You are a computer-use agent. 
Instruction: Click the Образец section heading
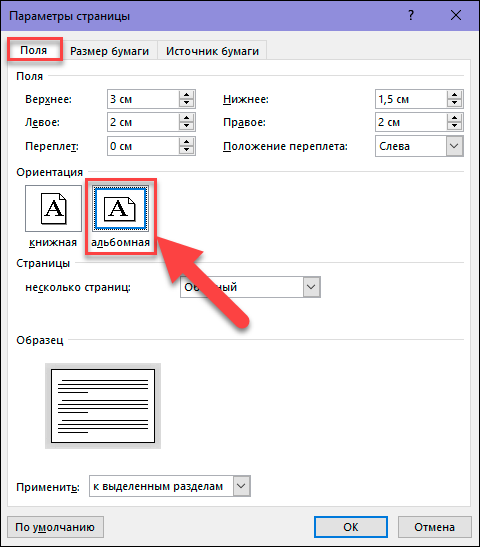point(40,340)
